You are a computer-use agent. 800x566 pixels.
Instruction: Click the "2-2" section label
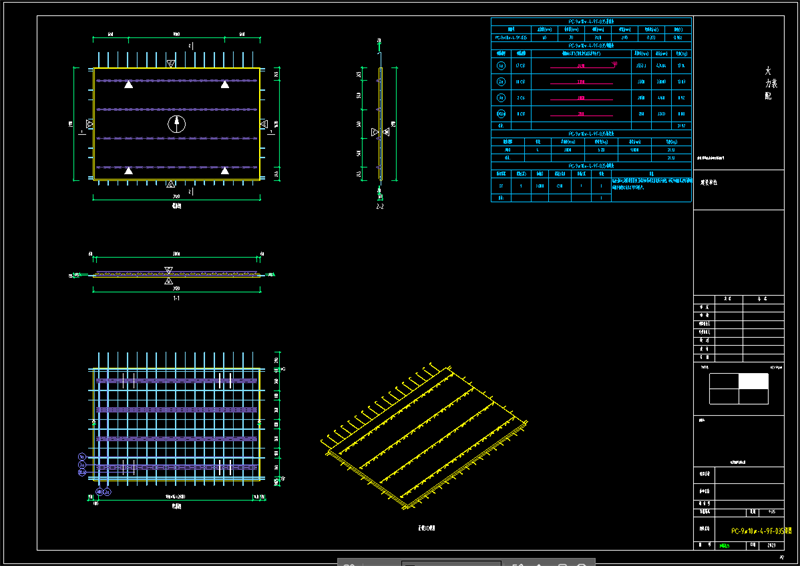[x=380, y=207]
